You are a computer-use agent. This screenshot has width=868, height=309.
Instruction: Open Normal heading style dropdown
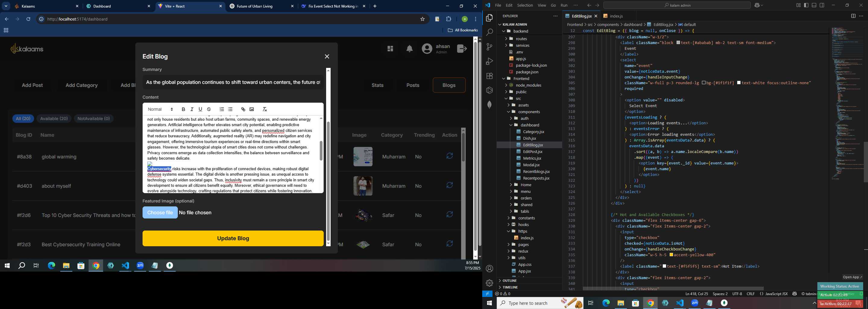160,109
